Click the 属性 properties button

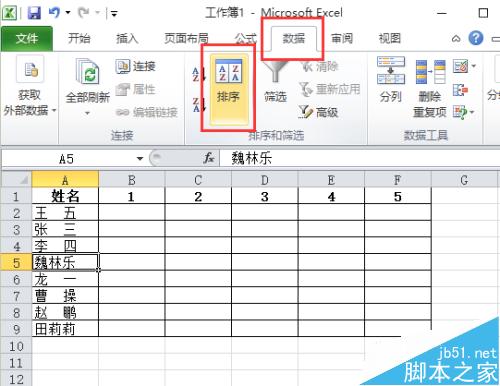pos(136,89)
